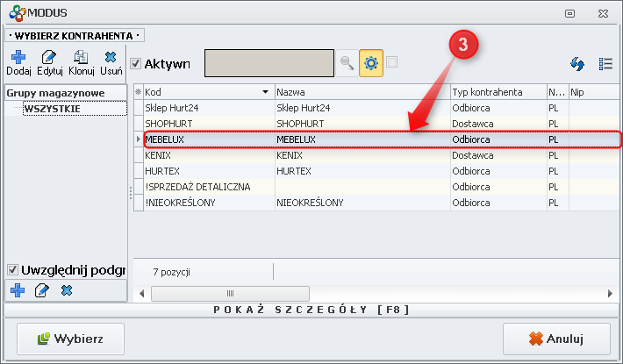Select the !NIEOKREŚLONY code cell
Image resolution: width=623 pixels, height=364 pixels.
209,203
